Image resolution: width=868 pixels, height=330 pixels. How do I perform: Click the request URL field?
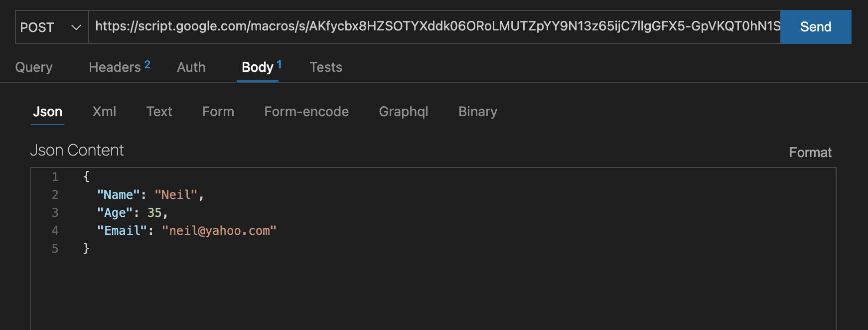[434, 27]
